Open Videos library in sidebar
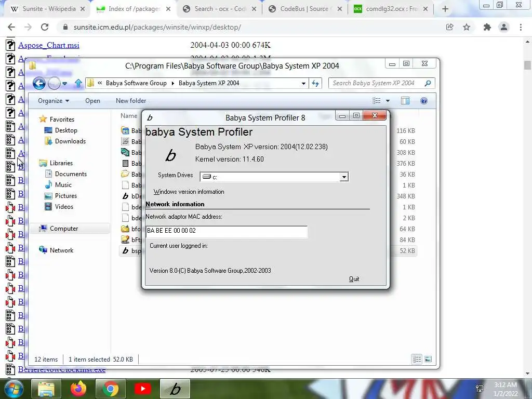Viewport: 532px width, 399px height. (64, 206)
